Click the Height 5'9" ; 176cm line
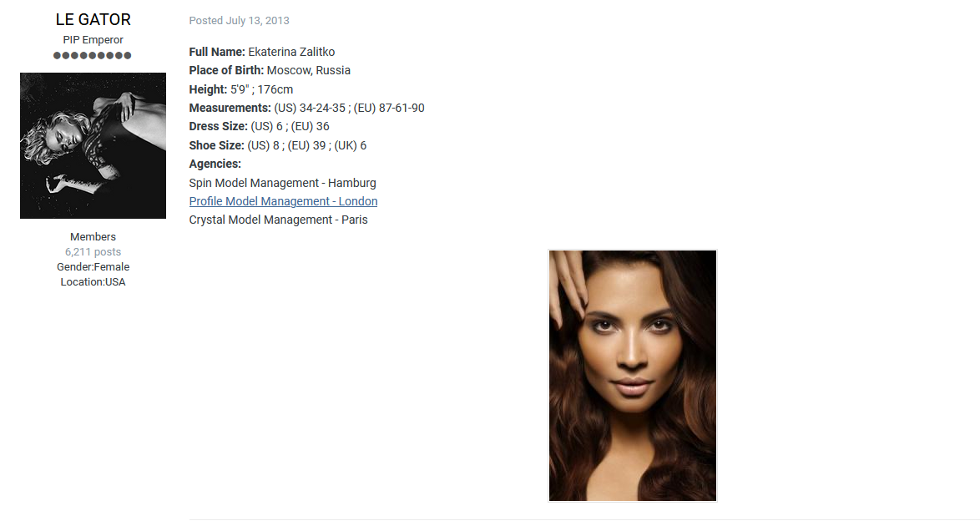This screenshot has height=521, width=980. coord(241,89)
